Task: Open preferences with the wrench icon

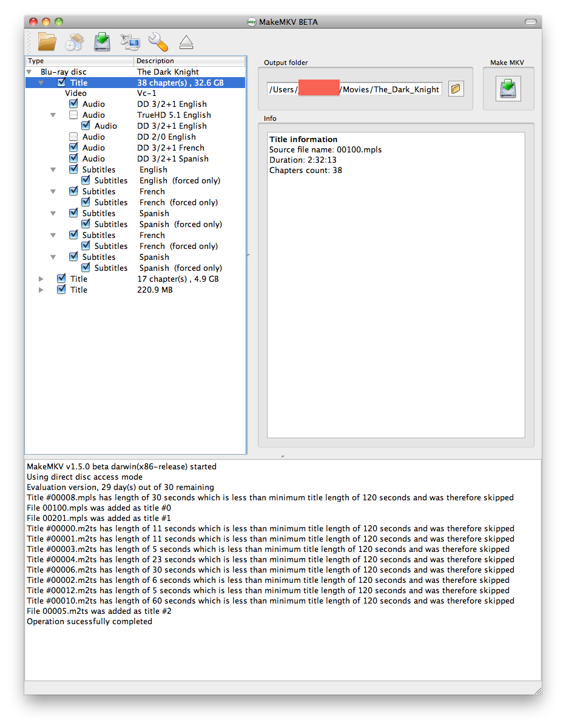Action: click(158, 42)
